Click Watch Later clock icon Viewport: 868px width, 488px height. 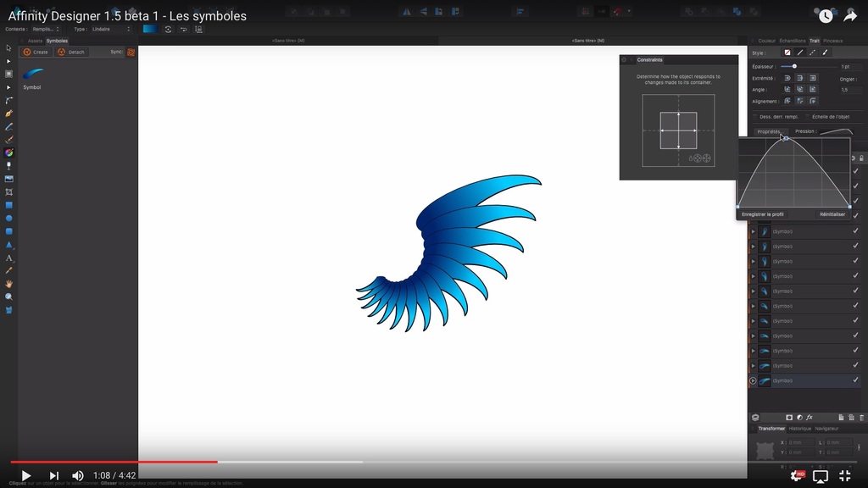[x=826, y=16]
